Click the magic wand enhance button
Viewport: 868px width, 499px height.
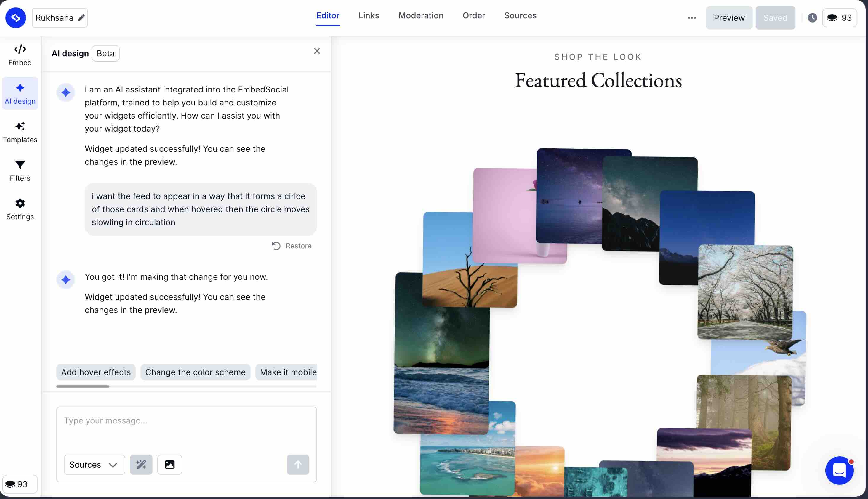pyautogui.click(x=141, y=464)
